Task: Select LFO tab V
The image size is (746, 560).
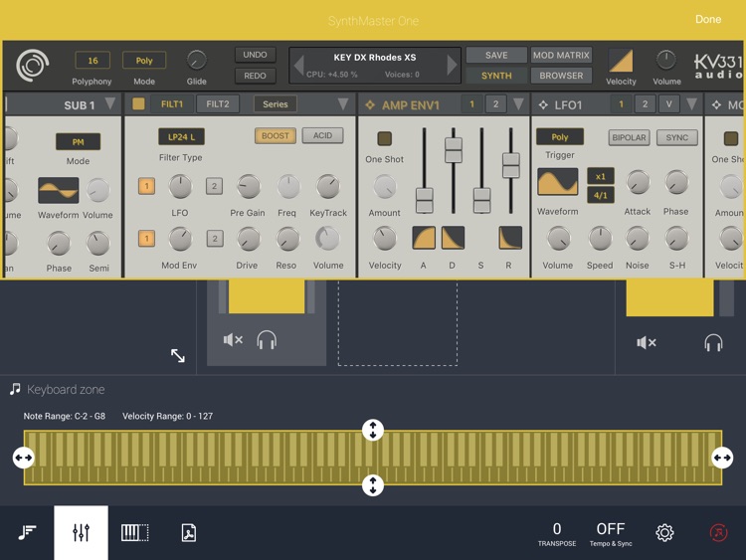Action: point(669,104)
